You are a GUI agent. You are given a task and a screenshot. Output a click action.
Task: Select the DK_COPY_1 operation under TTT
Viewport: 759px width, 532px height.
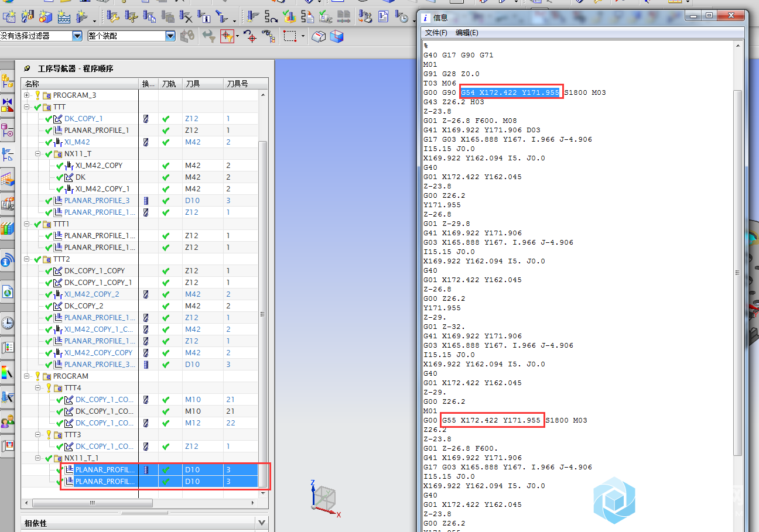click(x=83, y=119)
